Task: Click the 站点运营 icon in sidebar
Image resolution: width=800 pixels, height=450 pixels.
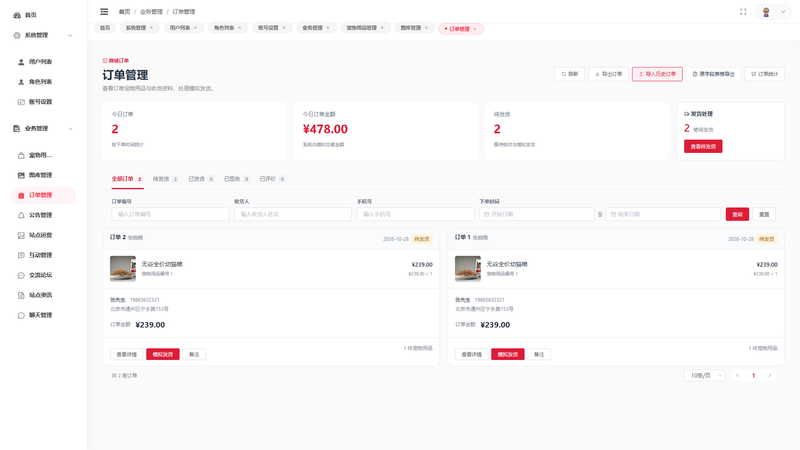Action: pos(21,235)
